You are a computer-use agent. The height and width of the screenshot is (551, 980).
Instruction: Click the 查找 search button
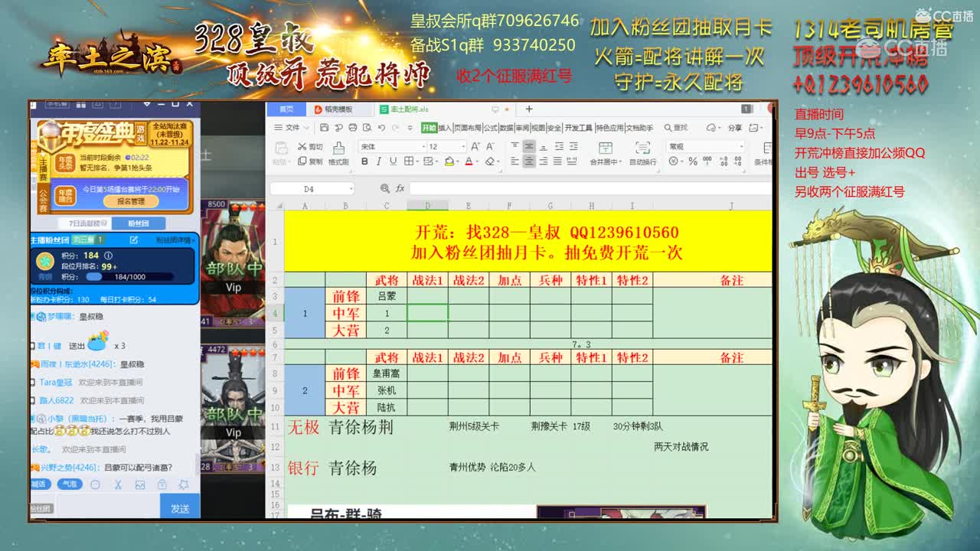click(x=675, y=128)
